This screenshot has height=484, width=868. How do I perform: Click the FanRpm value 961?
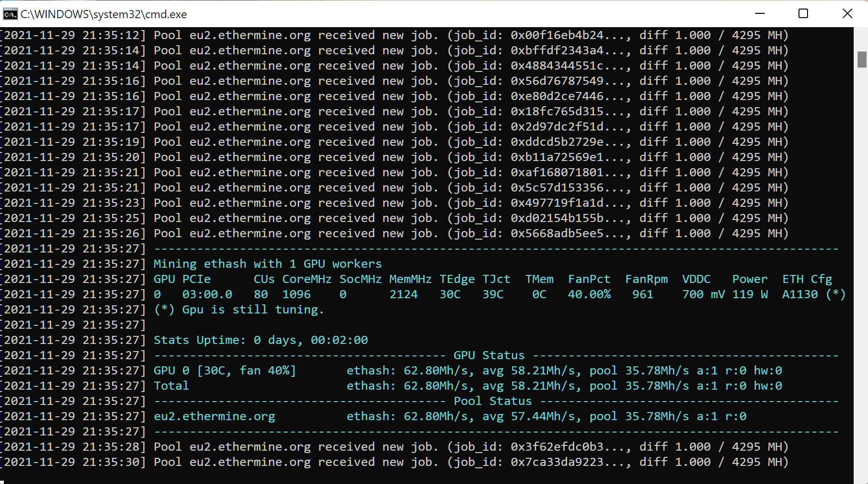643,294
